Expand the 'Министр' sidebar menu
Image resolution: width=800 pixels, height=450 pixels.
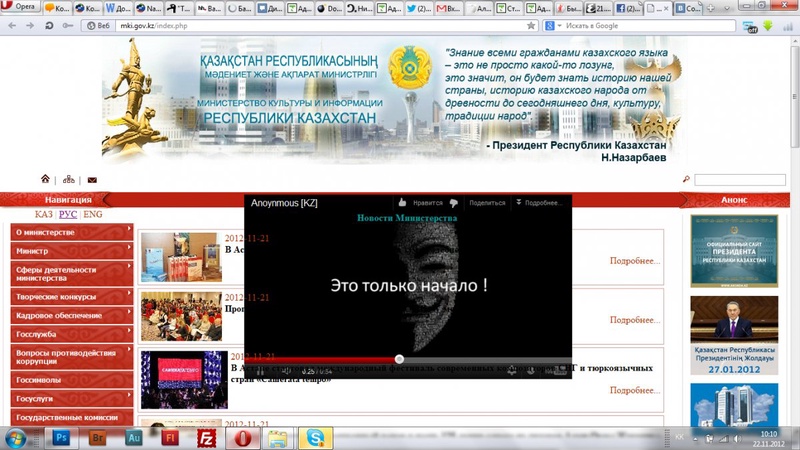(x=71, y=251)
